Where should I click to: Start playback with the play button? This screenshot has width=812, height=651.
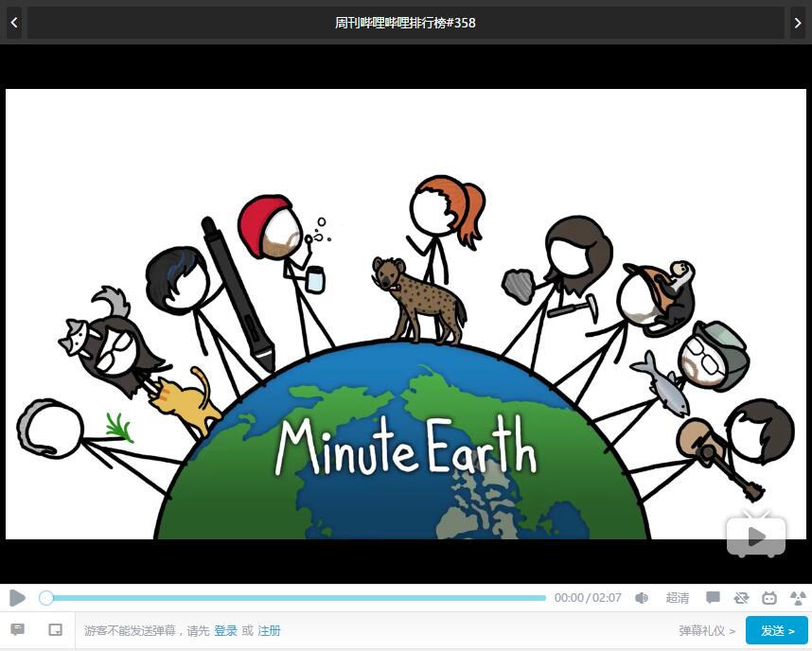pyautogui.click(x=17, y=598)
